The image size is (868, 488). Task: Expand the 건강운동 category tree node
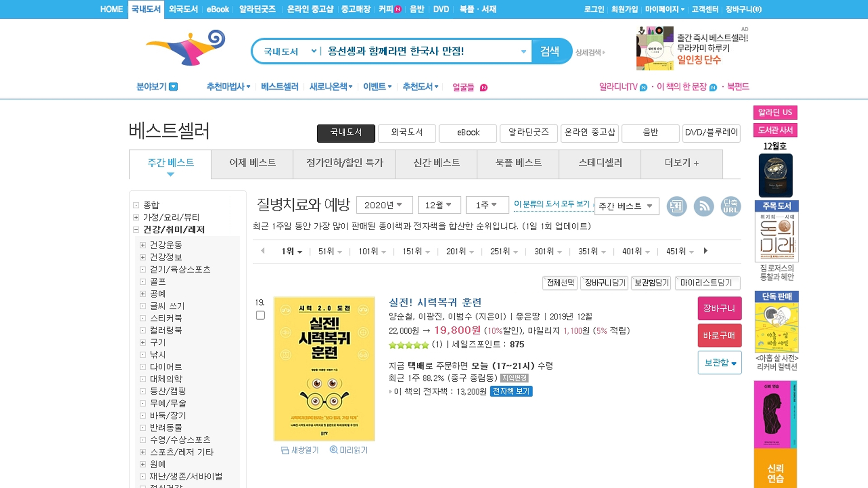coord(143,245)
